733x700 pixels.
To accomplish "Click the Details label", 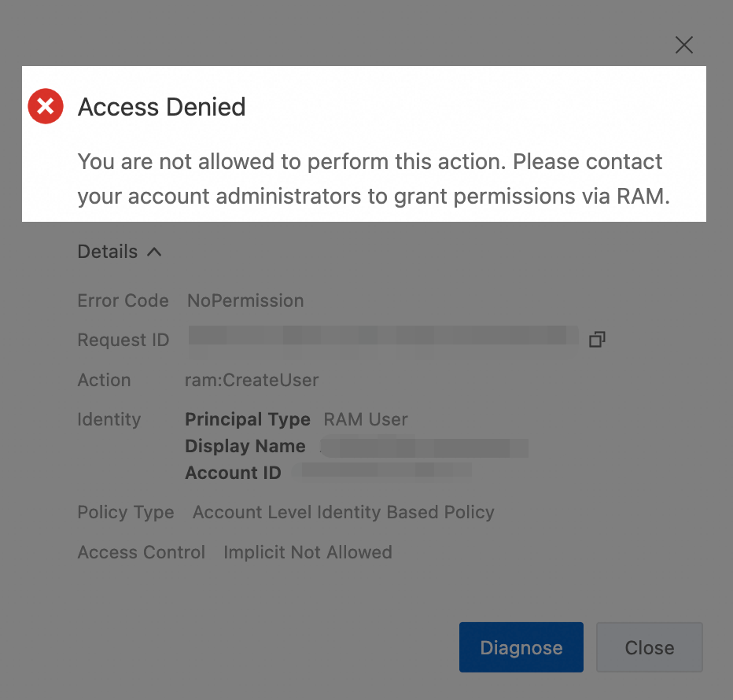I will point(108,252).
